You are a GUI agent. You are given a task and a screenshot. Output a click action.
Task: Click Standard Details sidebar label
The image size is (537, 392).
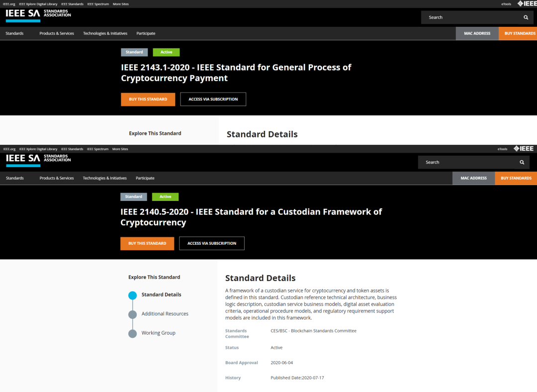(161, 294)
